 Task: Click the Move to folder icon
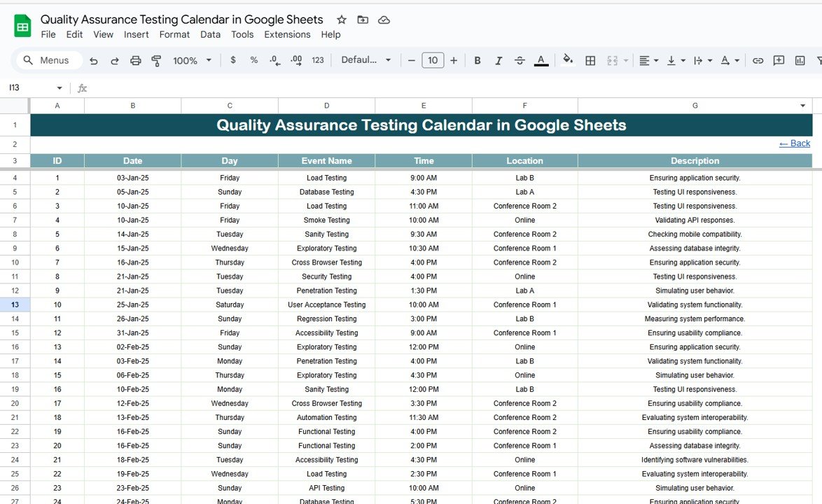click(363, 20)
